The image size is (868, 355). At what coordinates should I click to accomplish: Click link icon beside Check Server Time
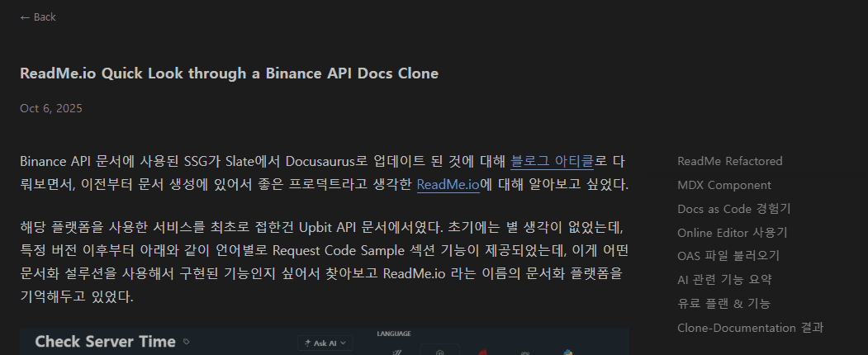[x=187, y=341]
